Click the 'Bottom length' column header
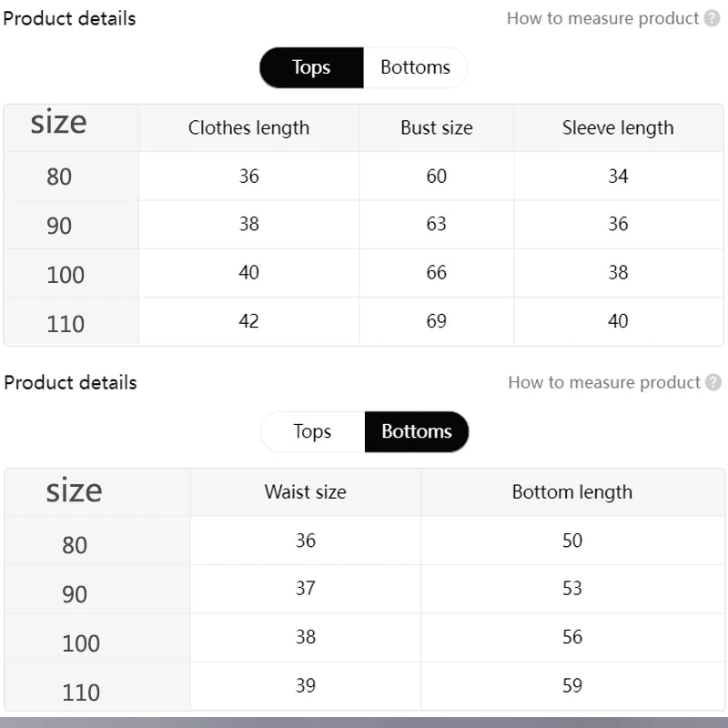728x728 pixels. coord(571,492)
